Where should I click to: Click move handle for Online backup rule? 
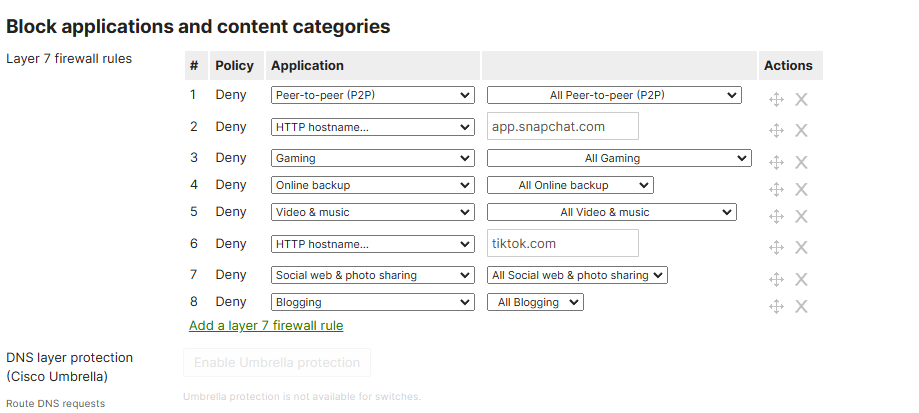click(776, 189)
